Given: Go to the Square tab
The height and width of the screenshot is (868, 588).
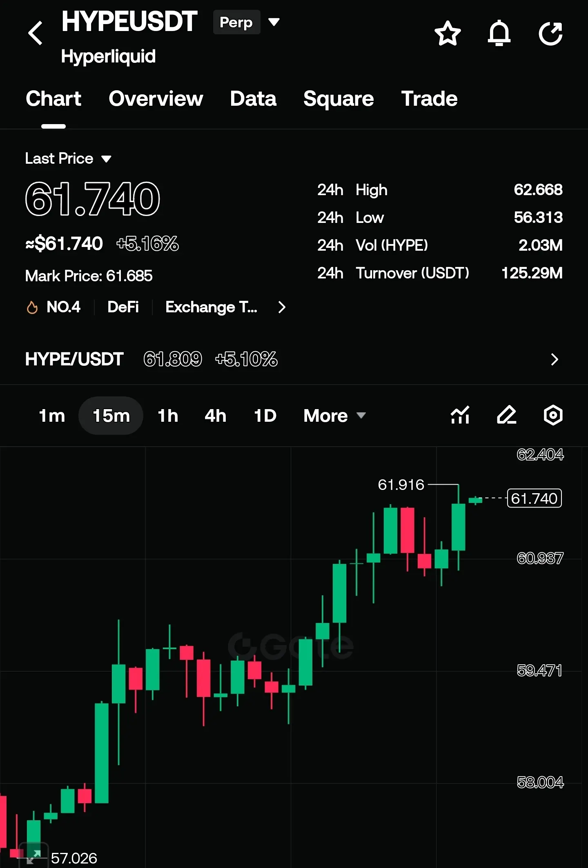Looking at the screenshot, I should (x=339, y=99).
